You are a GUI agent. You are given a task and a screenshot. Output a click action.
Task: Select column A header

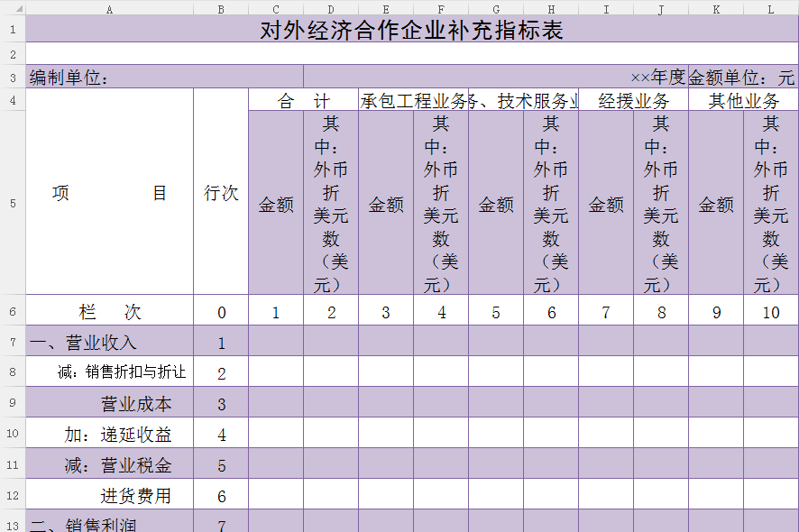coord(109,9)
